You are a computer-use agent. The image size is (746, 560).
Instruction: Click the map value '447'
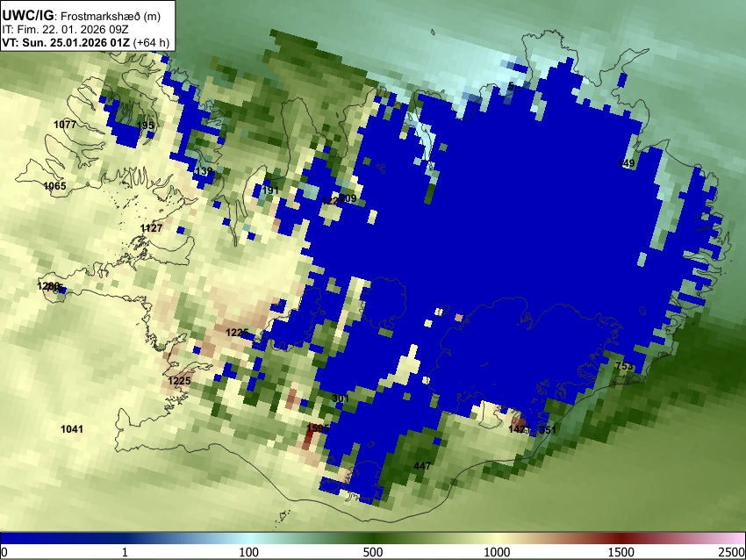pos(422,466)
